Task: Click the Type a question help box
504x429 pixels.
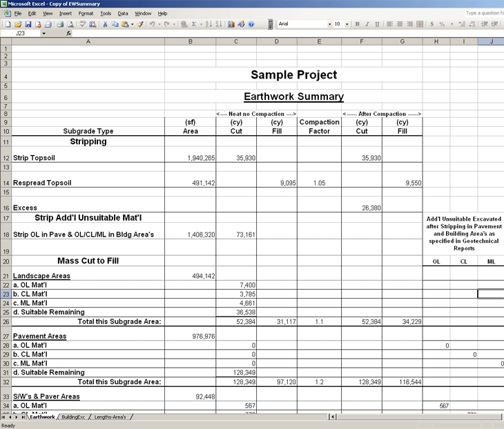Action: coord(483,13)
